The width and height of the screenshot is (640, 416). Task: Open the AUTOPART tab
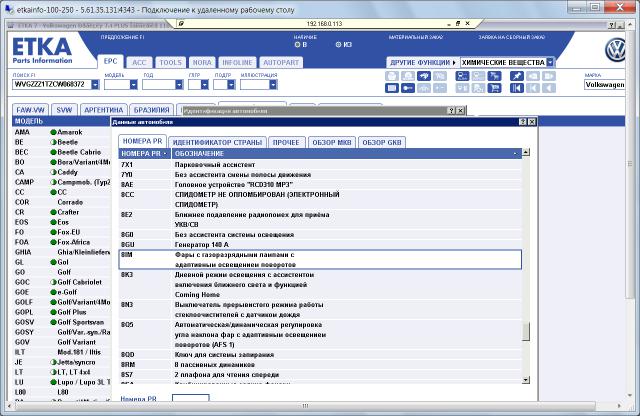click(281, 62)
